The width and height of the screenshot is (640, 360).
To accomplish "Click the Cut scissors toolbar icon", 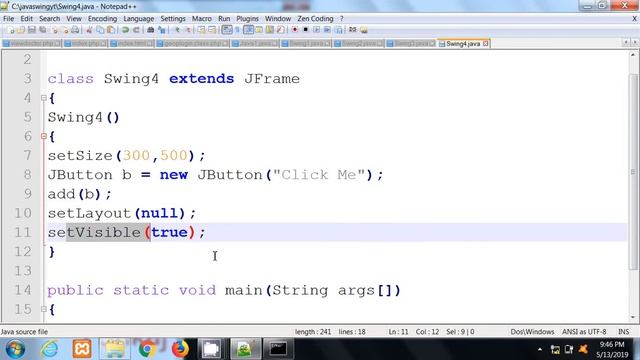I will [89, 30].
